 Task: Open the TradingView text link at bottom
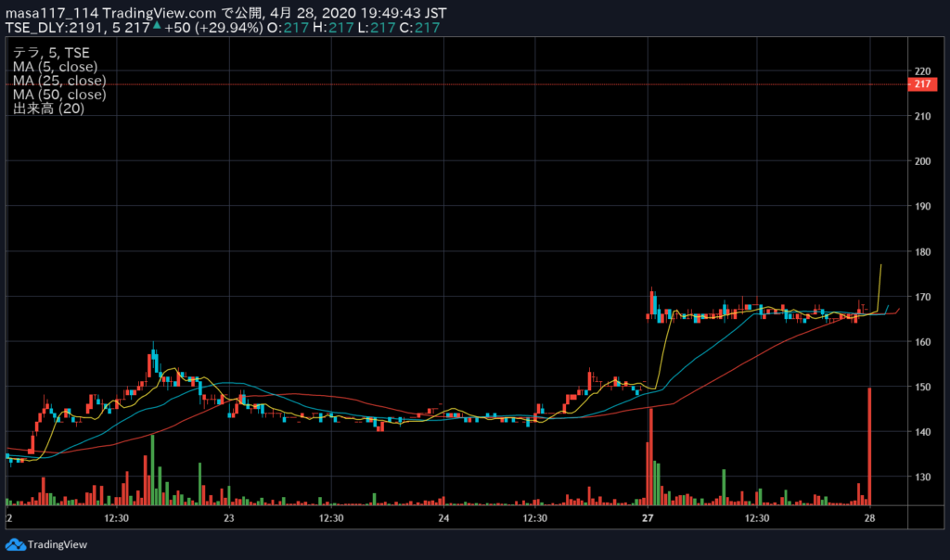point(58,544)
